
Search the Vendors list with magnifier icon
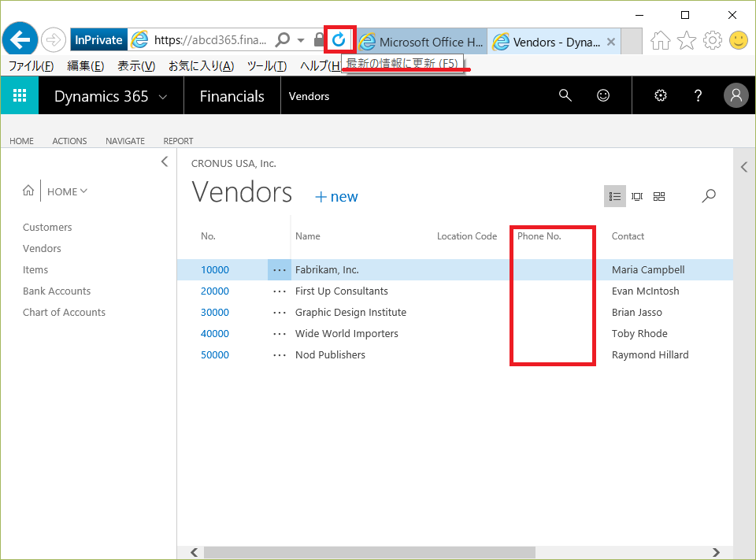709,196
